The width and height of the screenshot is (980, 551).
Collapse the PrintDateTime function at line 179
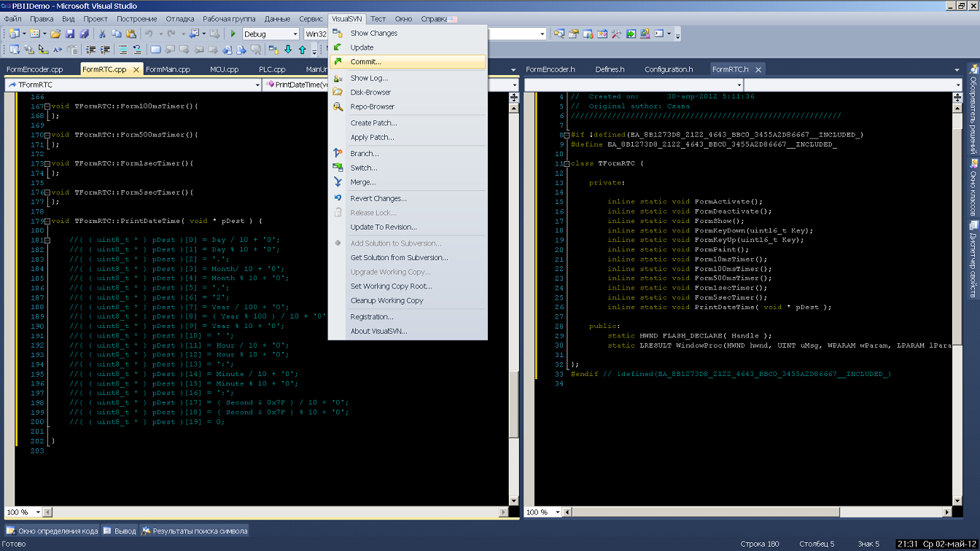[x=47, y=221]
